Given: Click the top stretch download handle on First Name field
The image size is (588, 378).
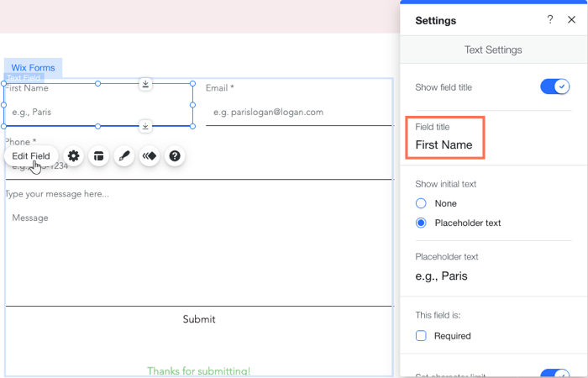Looking at the screenshot, I should pyautogui.click(x=145, y=84).
